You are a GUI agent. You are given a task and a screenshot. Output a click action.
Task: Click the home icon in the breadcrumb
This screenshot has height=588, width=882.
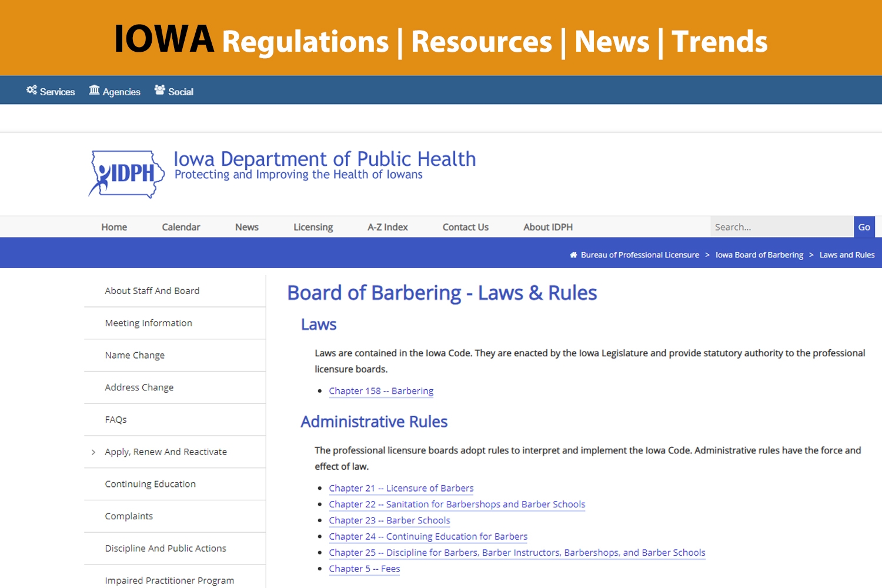[x=573, y=255]
